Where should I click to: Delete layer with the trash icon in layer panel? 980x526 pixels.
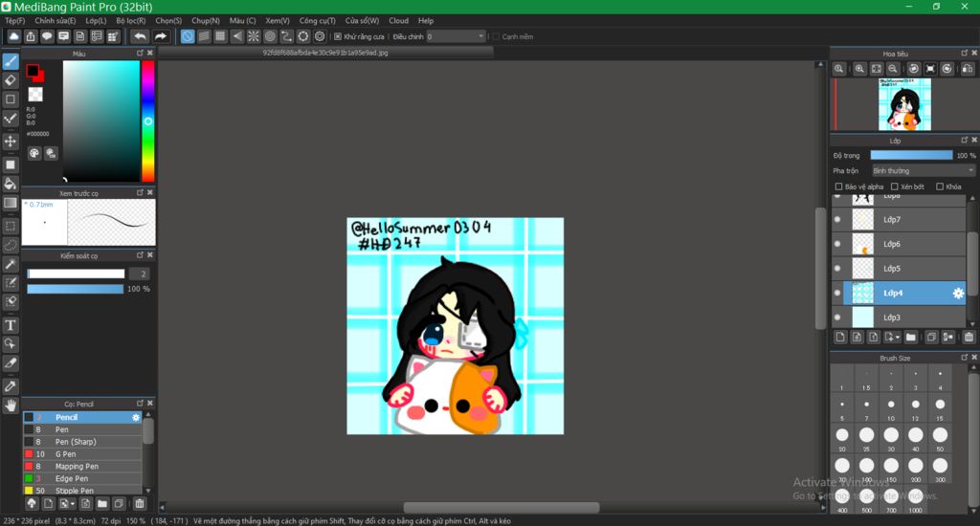(x=969, y=338)
